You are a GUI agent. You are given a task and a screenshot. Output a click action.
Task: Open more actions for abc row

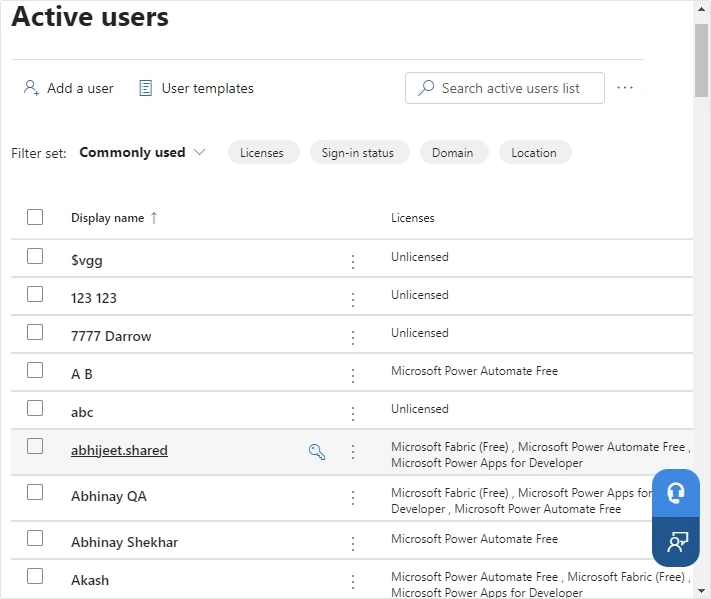pos(353,414)
